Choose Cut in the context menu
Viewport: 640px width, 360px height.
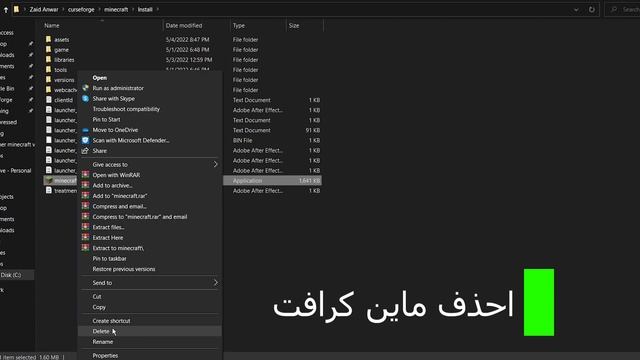97,297
